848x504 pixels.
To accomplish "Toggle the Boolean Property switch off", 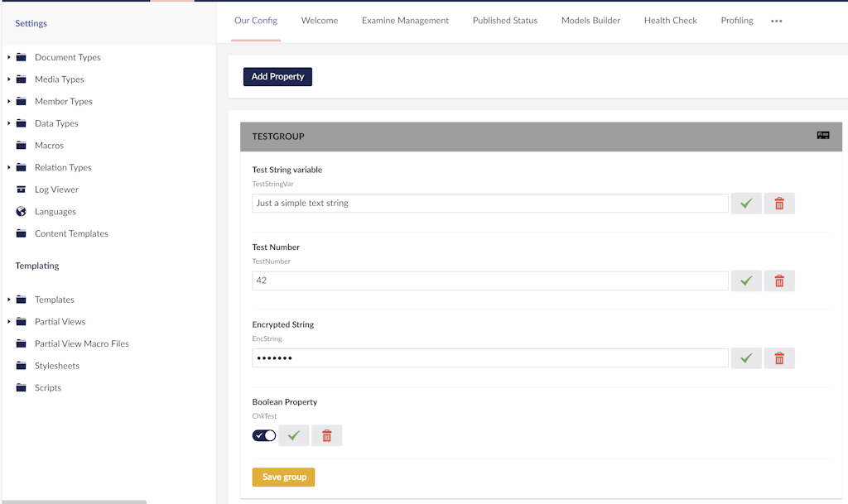I will (263, 434).
